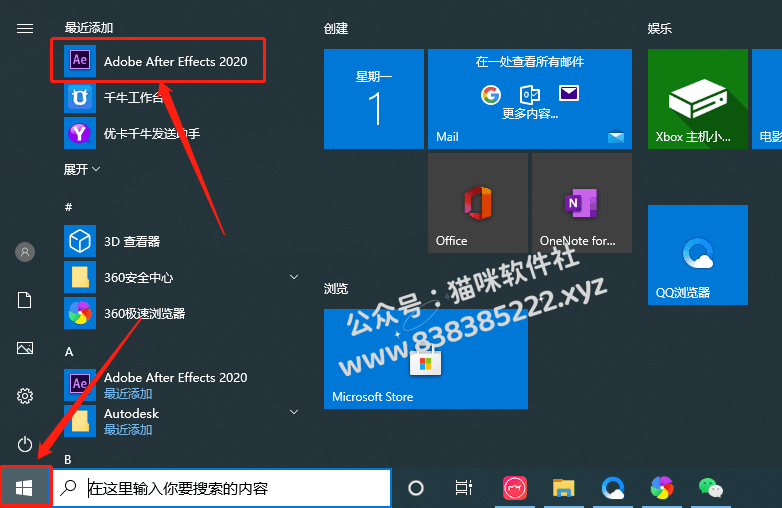Image resolution: width=782 pixels, height=508 pixels.
Task: Open the Settings gear icon
Action: pyautogui.click(x=25, y=396)
